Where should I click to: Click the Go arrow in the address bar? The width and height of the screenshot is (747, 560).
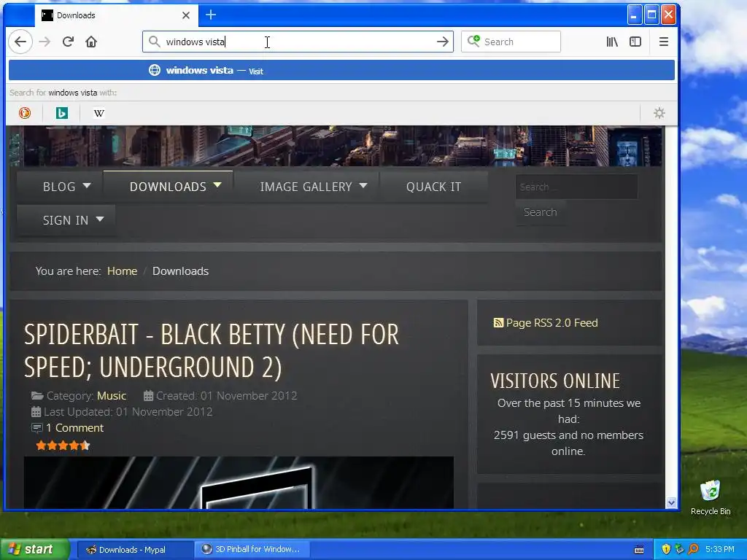click(x=443, y=42)
